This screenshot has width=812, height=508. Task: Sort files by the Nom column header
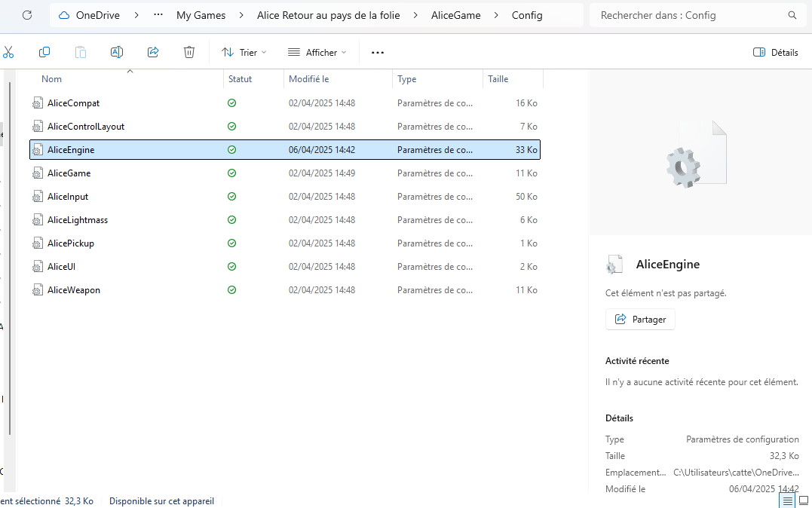(x=52, y=79)
